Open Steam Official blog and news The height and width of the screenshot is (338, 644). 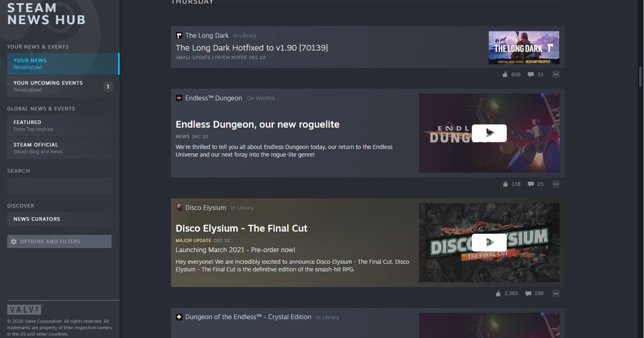coord(63,148)
